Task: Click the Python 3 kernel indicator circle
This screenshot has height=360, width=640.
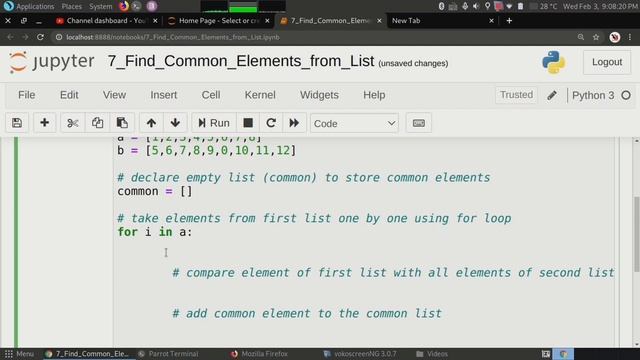Action: (626, 95)
